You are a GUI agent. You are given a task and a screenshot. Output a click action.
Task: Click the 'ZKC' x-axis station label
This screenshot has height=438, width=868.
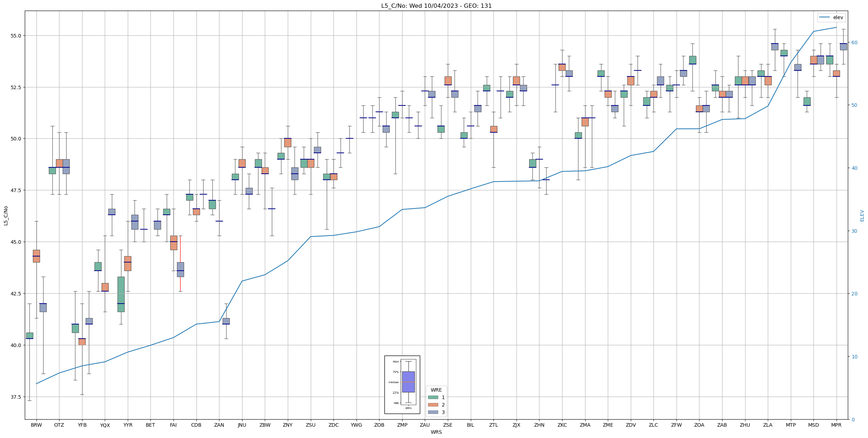point(562,425)
